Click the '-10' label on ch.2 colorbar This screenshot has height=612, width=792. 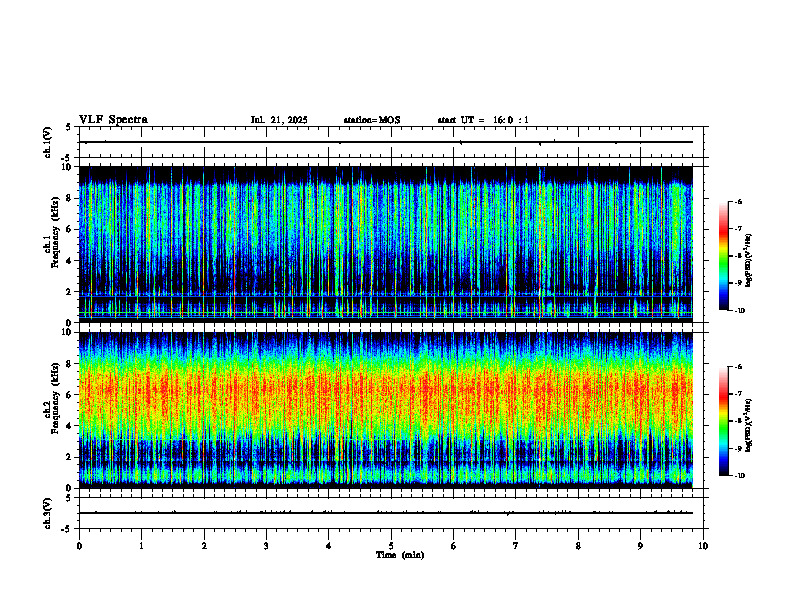coord(739,476)
